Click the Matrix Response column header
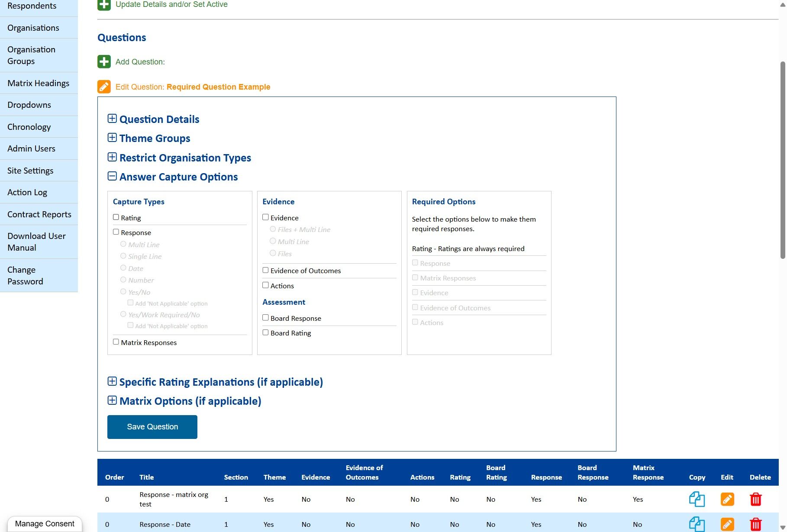This screenshot has width=787, height=532. (648, 472)
